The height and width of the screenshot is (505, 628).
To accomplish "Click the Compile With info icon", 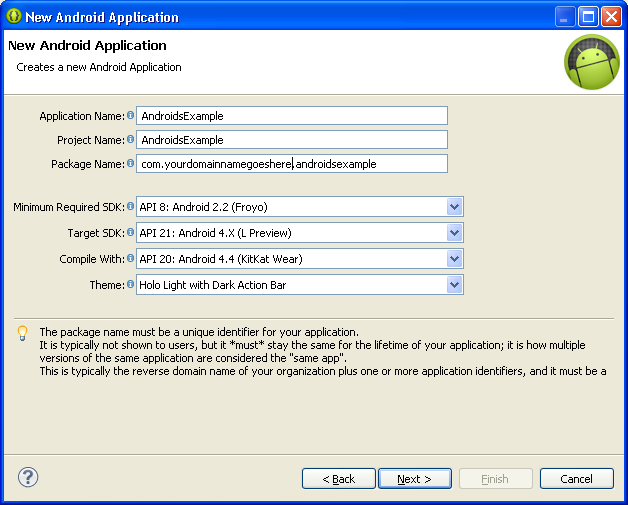I will (131, 258).
